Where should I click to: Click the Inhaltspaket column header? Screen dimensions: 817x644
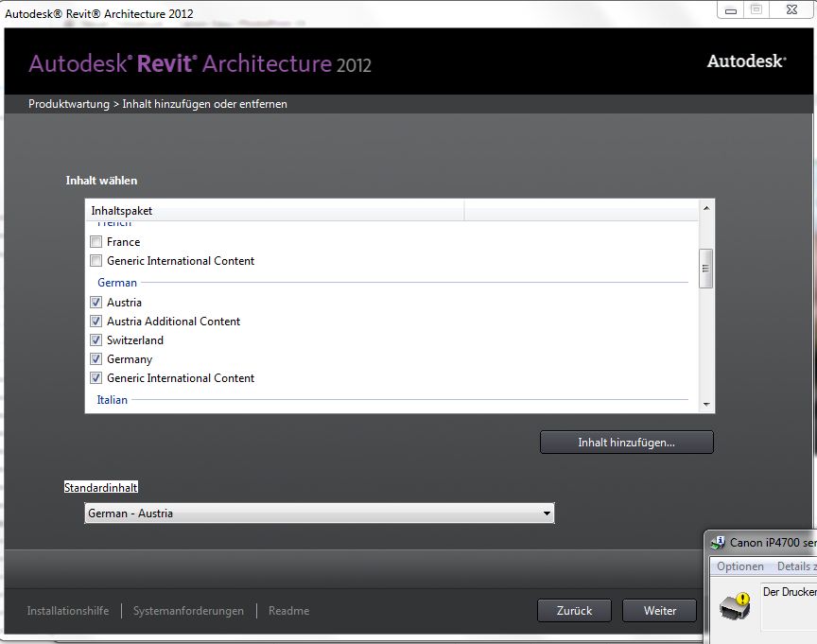[274, 211]
